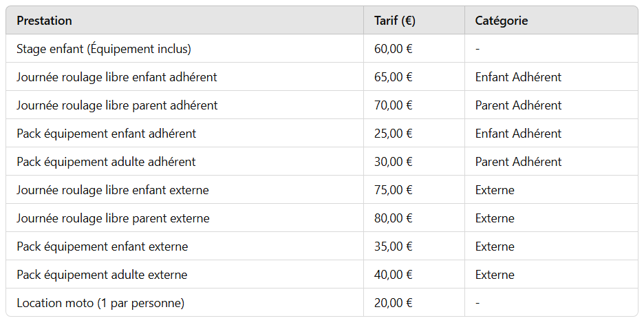Click the 80,00 € price cell
This screenshot has width=644, height=325.
coord(394,218)
